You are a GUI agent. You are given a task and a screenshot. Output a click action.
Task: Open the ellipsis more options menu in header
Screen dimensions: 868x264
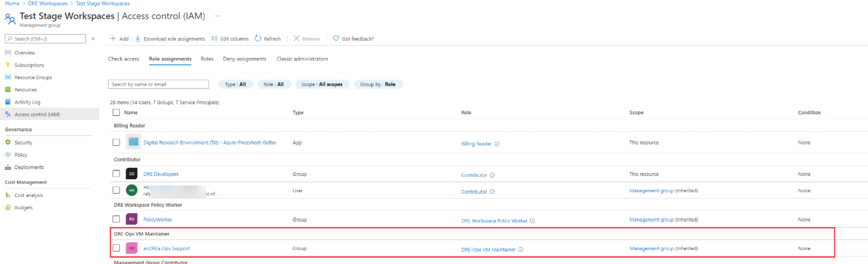pyautogui.click(x=217, y=16)
